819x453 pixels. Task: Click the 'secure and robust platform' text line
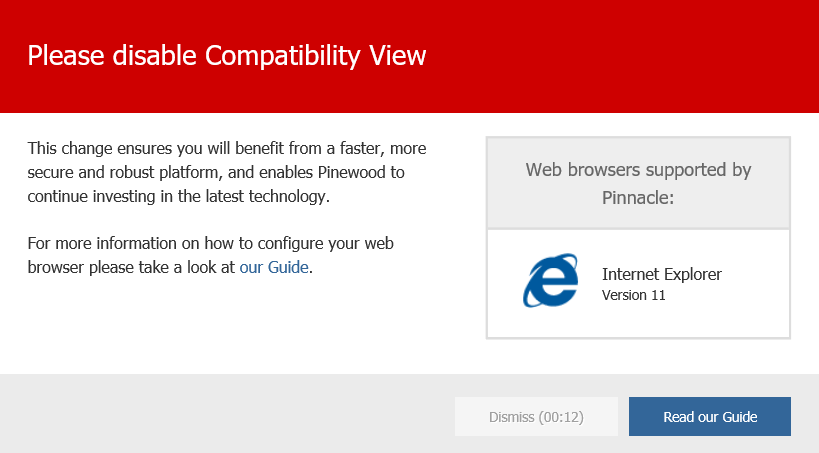[216, 172]
